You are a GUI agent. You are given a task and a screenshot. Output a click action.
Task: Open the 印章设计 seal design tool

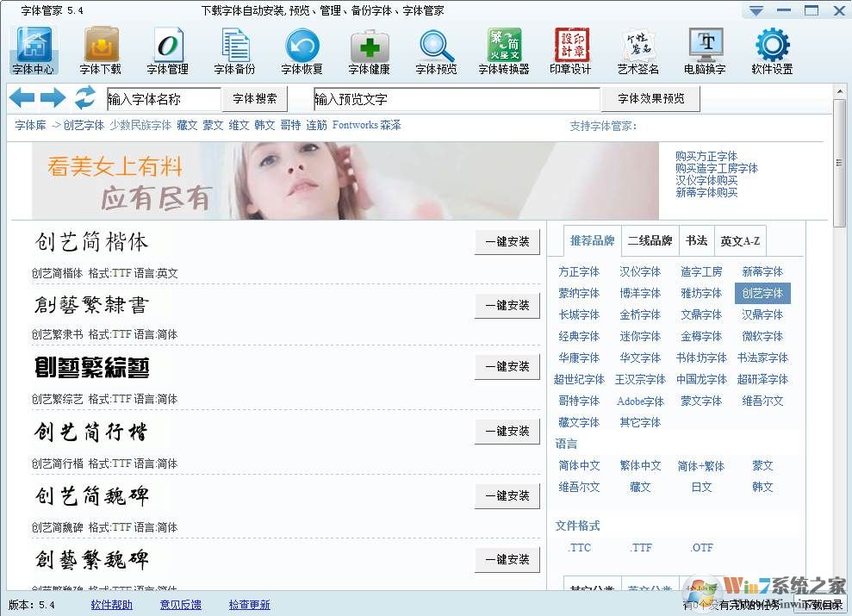(570, 51)
